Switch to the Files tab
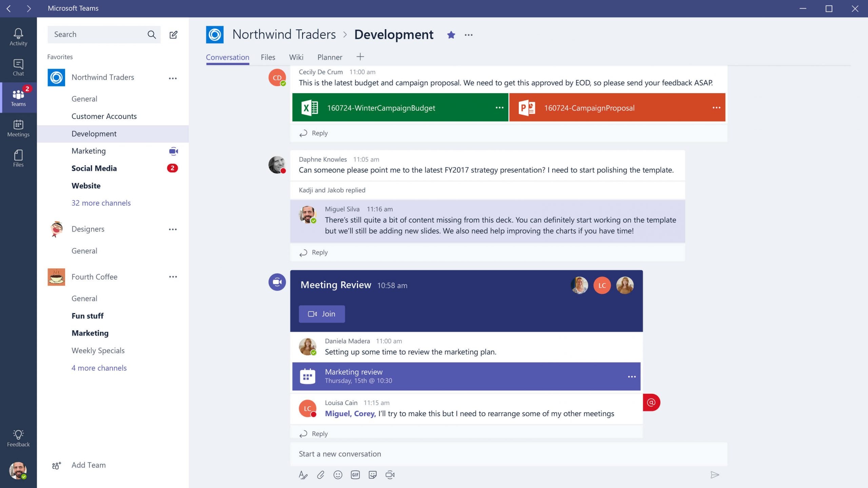 [x=268, y=57]
